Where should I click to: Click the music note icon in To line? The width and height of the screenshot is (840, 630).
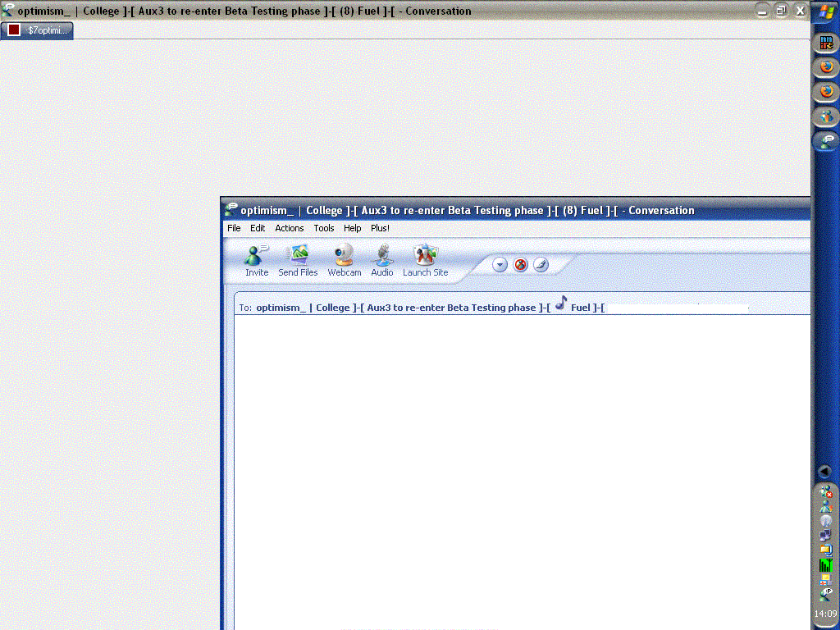click(x=560, y=303)
